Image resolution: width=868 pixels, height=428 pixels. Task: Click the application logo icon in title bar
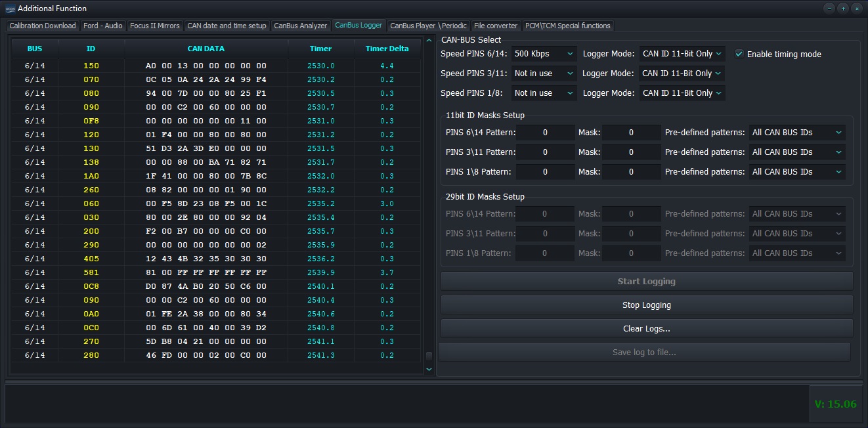tap(10, 9)
